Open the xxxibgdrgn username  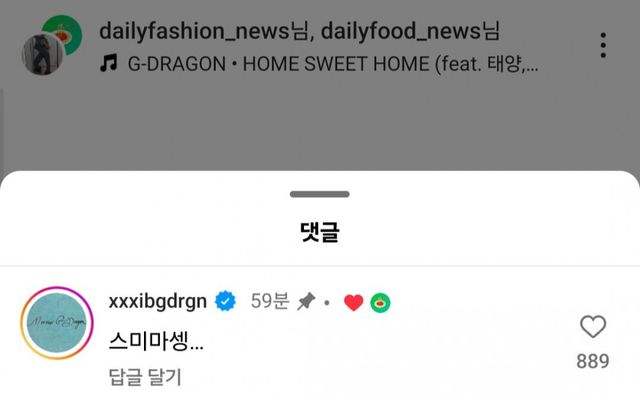(158, 301)
